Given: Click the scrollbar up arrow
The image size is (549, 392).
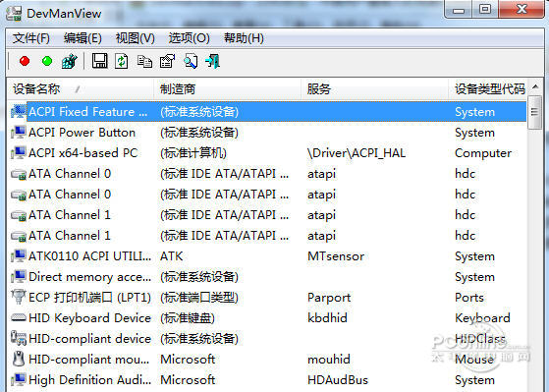Looking at the screenshot, I should (x=534, y=86).
